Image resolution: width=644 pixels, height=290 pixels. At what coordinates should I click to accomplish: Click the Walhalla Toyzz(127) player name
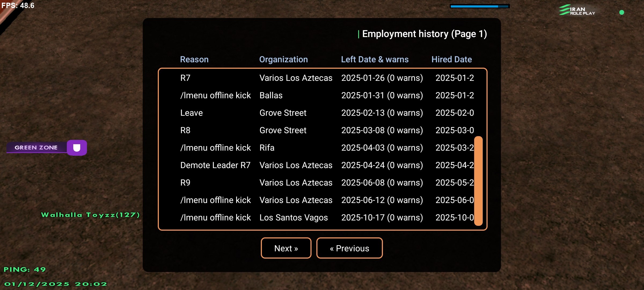[90, 215]
